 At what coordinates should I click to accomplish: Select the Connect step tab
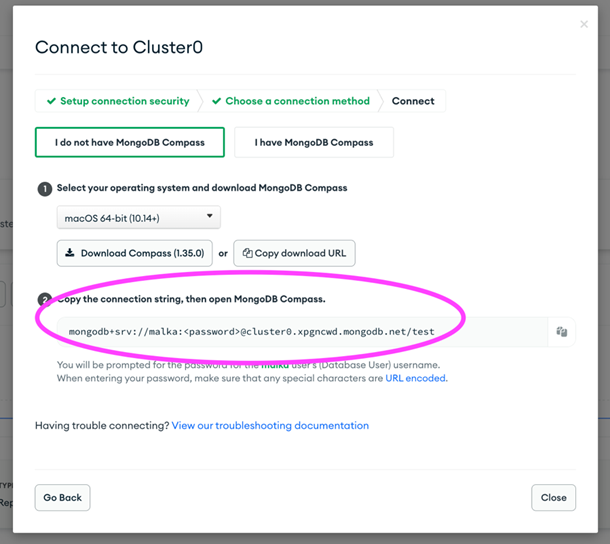pyautogui.click(x=413, y=101)
